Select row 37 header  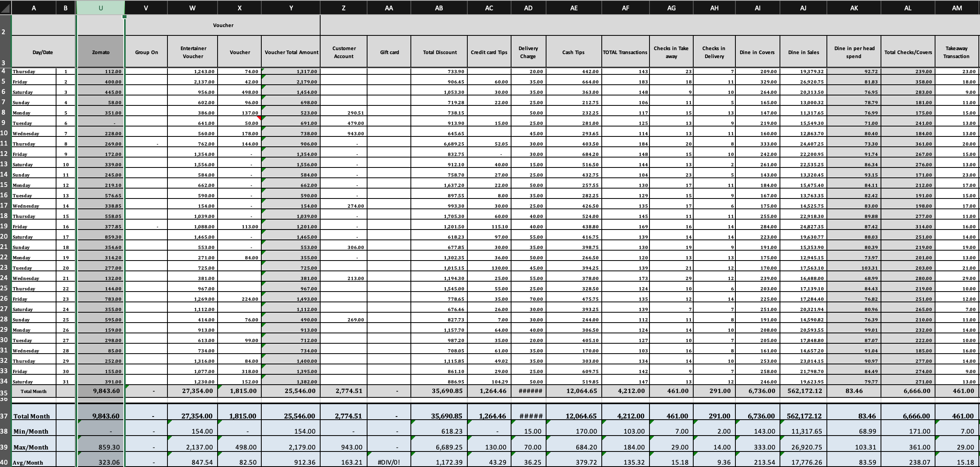tap(4, 416)
